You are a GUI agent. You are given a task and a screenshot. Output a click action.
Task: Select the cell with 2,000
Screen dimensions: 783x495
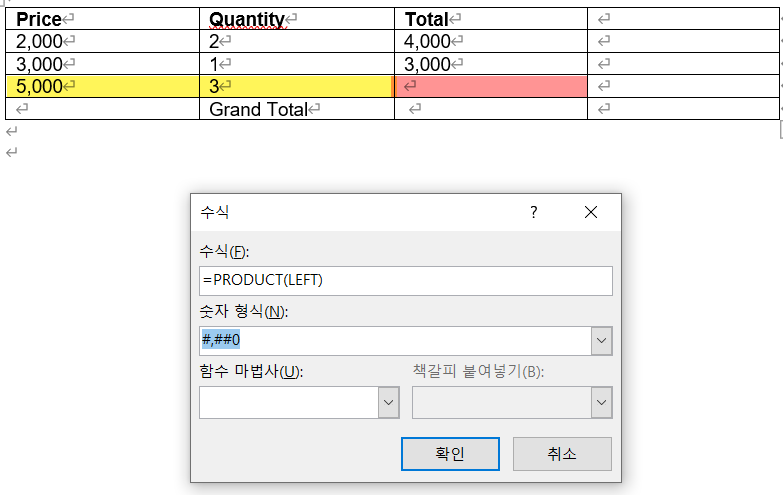point(102,41)
